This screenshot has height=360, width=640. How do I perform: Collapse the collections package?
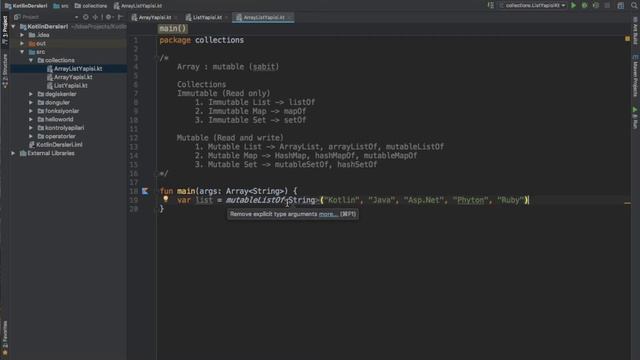(31, 60)
